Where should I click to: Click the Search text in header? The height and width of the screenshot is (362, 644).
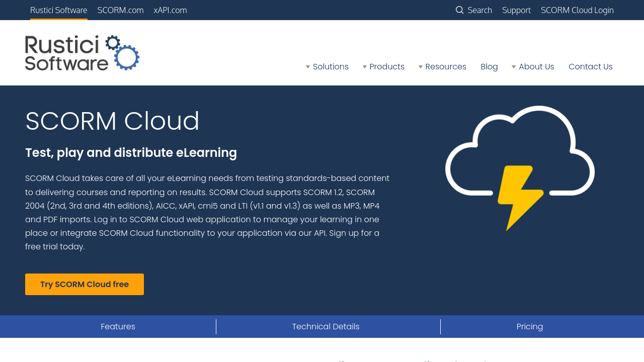pyautogui.click(x=479, y=10)
